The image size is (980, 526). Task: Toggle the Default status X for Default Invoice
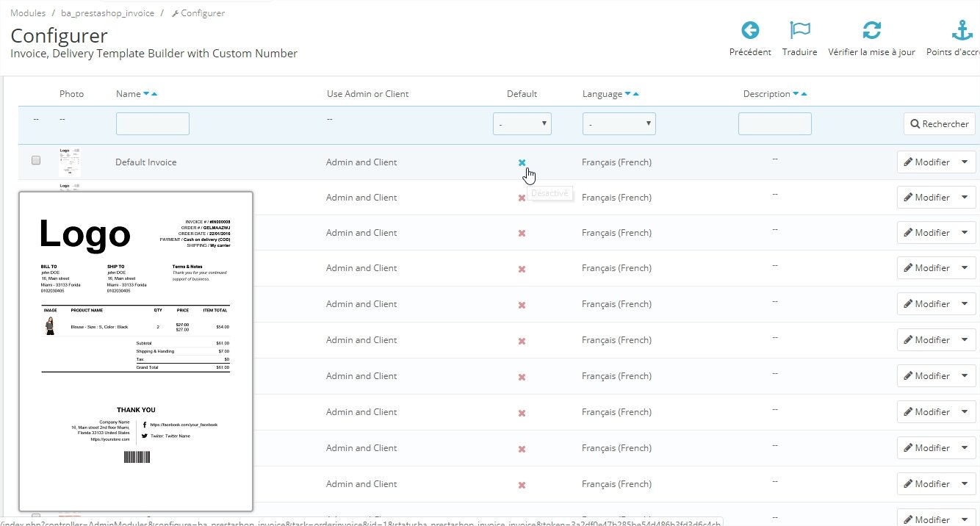pos(522,162)
